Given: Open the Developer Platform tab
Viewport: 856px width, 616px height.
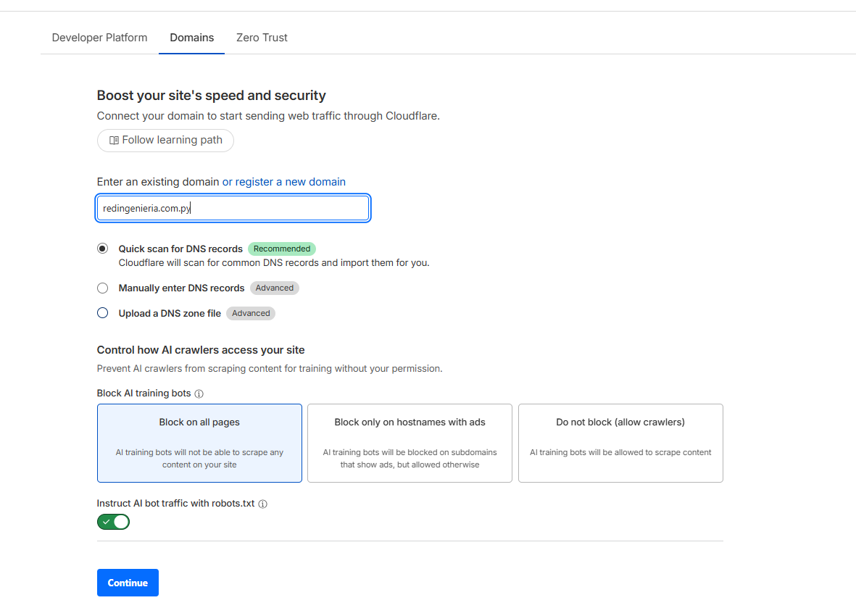Looking at the screenshot, I should pyautogui.click(x=99, y=38).
